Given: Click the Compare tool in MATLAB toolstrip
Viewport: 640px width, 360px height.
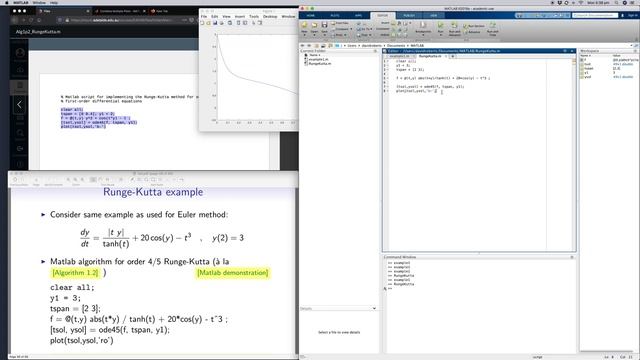Looking at the screenshot, I should [341, 29].
